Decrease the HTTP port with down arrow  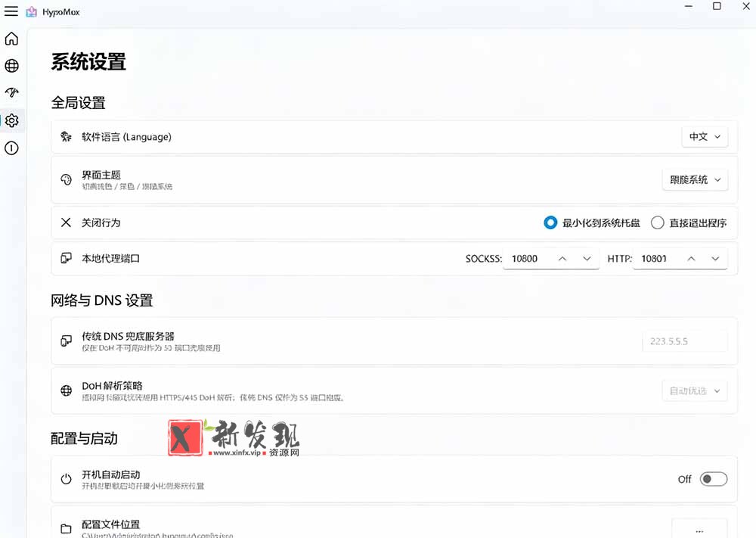click(x=715, y=259)
